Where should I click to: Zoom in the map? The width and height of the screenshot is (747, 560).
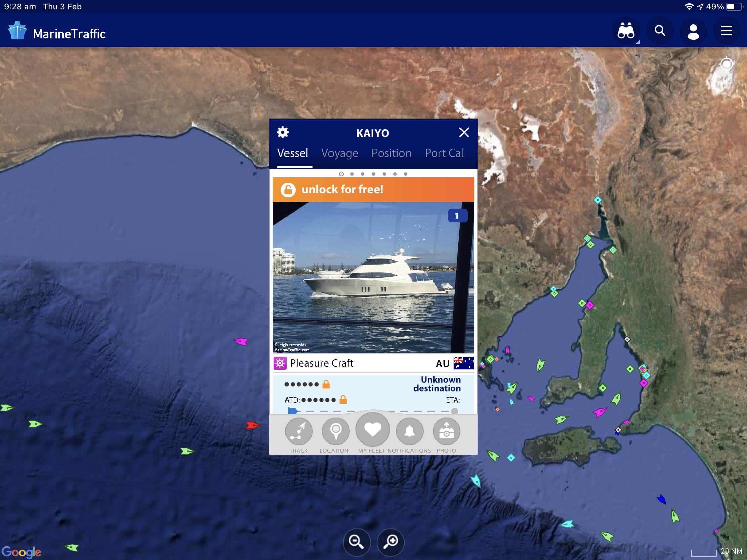[x=390, y=542]
